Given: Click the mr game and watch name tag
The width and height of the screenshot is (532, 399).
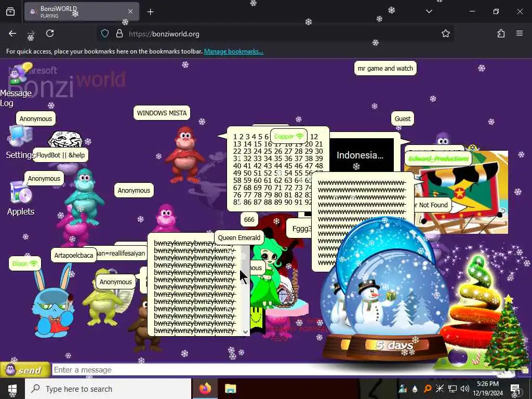Looking at the screenshot, I should (385, 68).
